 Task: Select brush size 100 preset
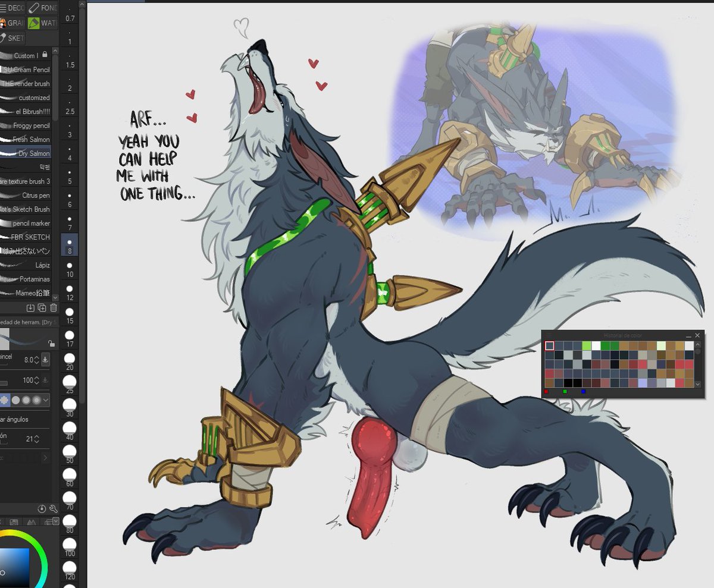pos(70,548)
